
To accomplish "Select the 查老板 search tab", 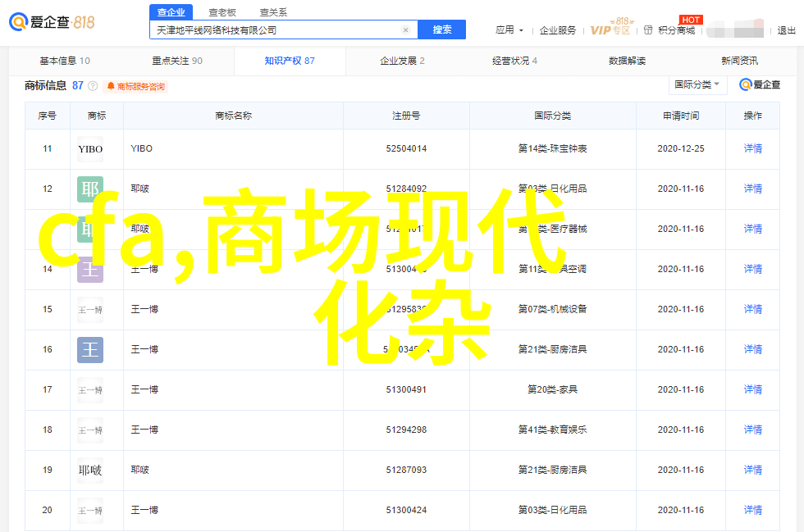I will tap(222, 12).
